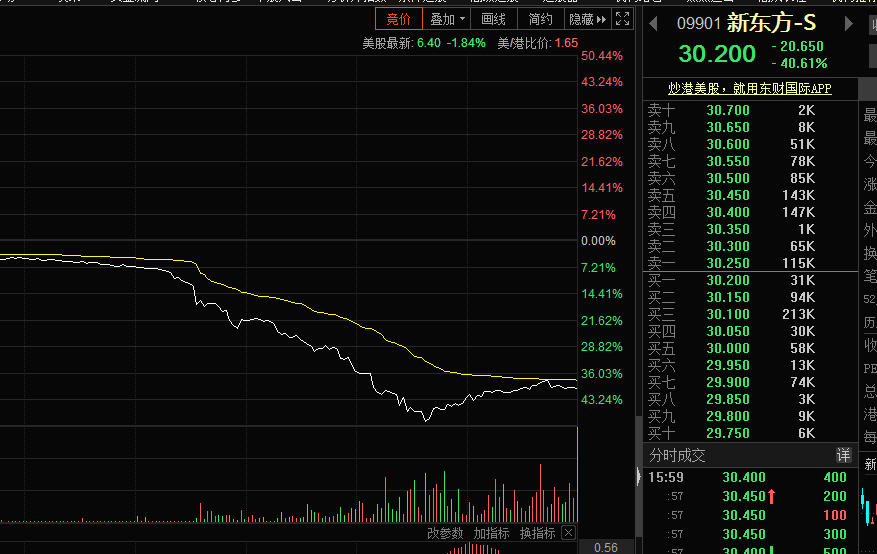The height and width of the screenshot is (554, 877).
Task: Go to next stock with right arrow
Action: [848, 23]
